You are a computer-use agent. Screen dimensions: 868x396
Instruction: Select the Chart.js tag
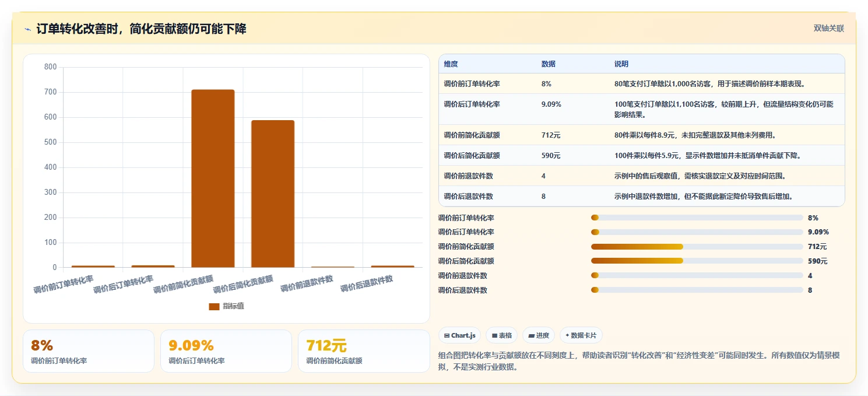(x=460, y=335)
